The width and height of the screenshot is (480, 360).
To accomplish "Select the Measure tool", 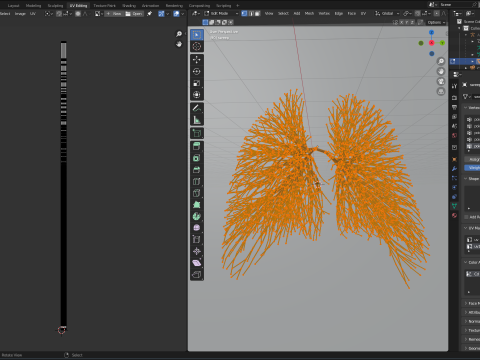I will coord(197,120).
